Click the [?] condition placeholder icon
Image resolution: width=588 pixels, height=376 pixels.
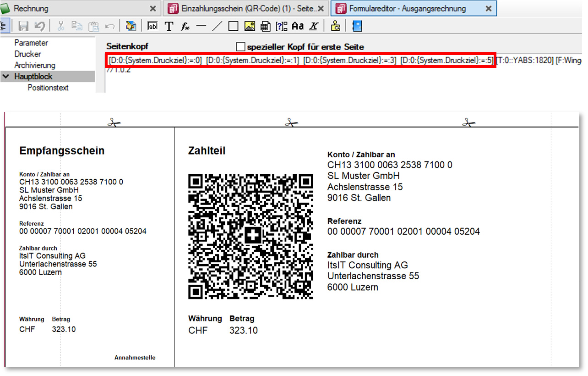[x=281, y=26]
